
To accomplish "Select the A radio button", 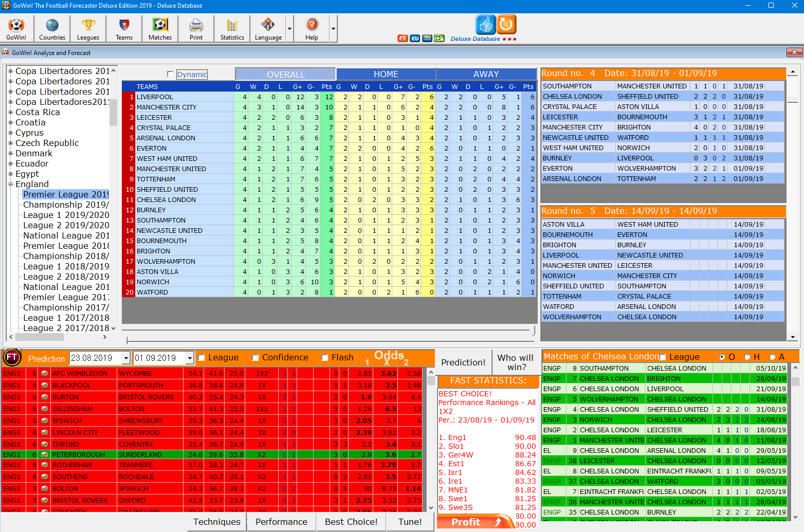I will [772, 357].
